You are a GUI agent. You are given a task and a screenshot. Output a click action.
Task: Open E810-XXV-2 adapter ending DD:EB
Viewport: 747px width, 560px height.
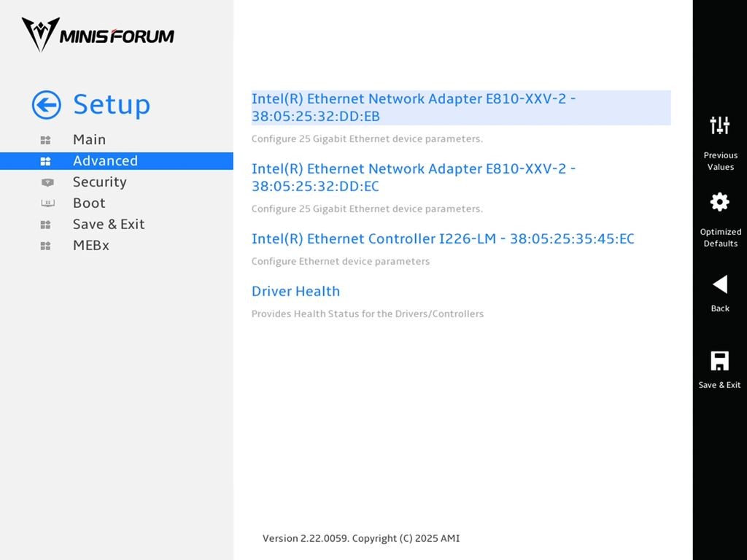(461, 108)
